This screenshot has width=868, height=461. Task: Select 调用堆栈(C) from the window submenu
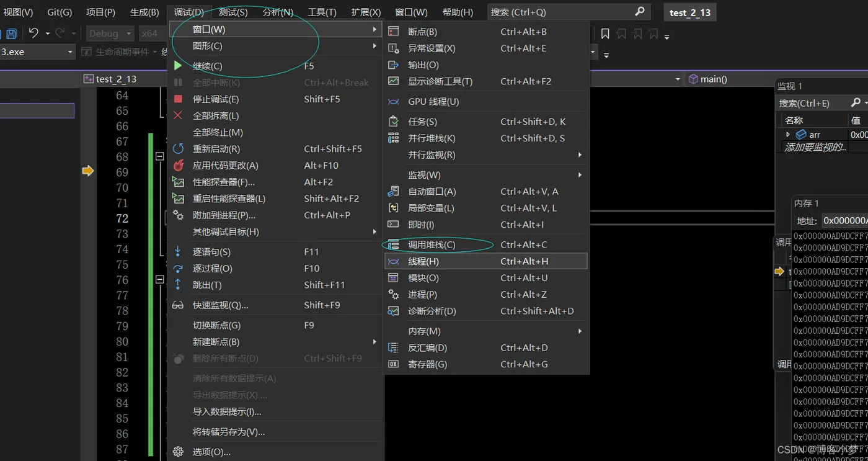pyautogui.click(x=485, y=244)
